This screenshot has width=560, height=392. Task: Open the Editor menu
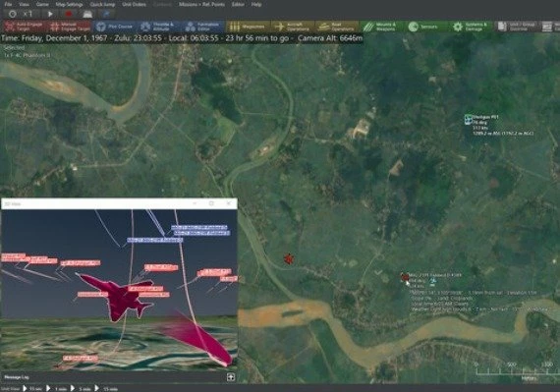coord(238,5)
